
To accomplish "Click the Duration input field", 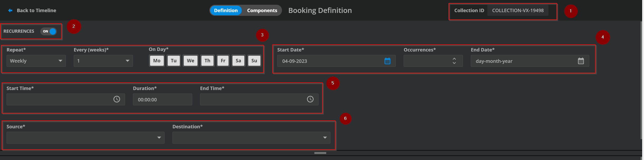I will [162, 100].
